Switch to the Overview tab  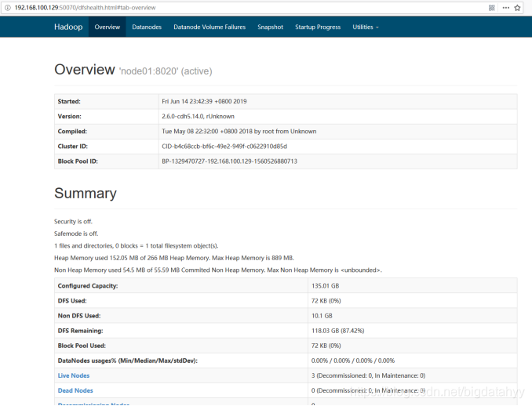click(107, 27)
